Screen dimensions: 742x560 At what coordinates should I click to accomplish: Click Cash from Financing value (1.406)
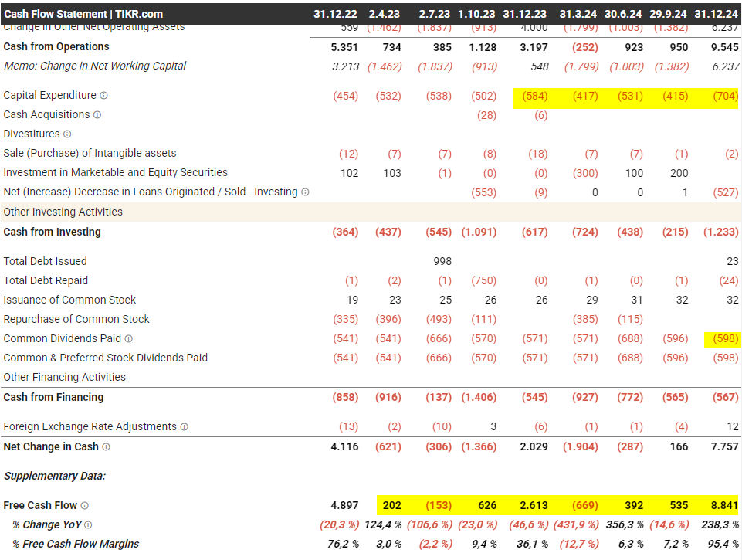pyautogui.click(x=479, y=398)
